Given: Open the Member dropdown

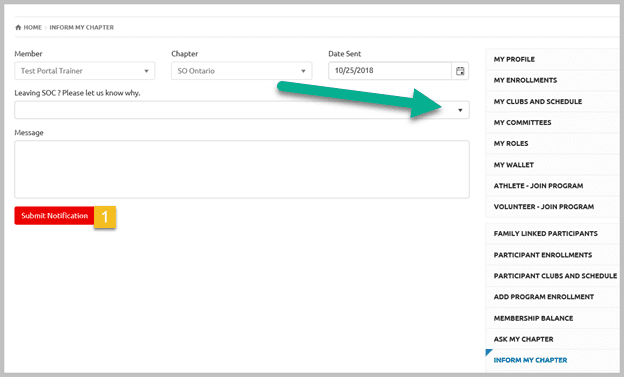Looking at the screenshot, I should (x=85, y=71).
